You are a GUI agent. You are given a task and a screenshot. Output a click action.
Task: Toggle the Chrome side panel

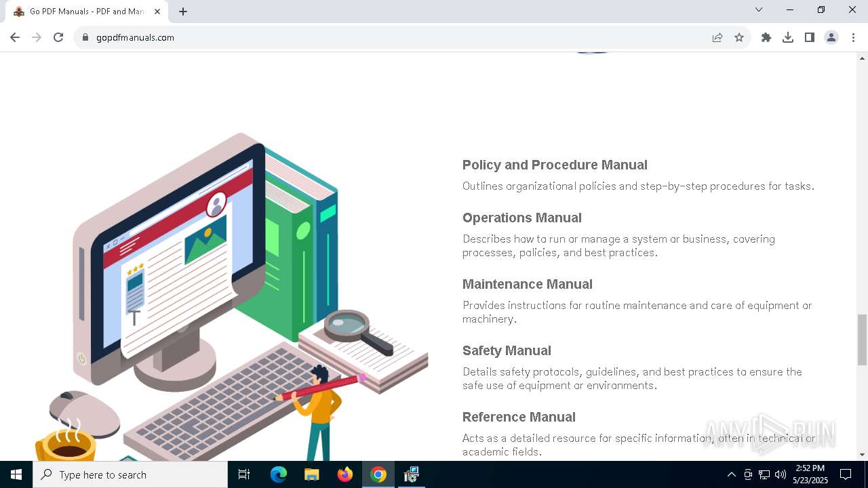point(810,38)
